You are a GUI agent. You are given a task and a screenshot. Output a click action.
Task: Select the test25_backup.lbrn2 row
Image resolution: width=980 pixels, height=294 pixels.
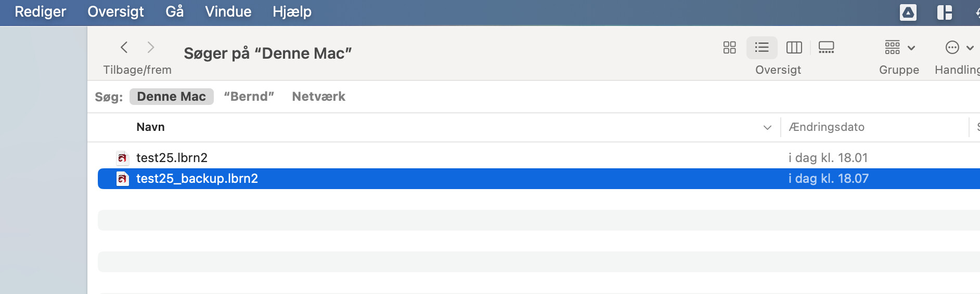pos(539,179)
